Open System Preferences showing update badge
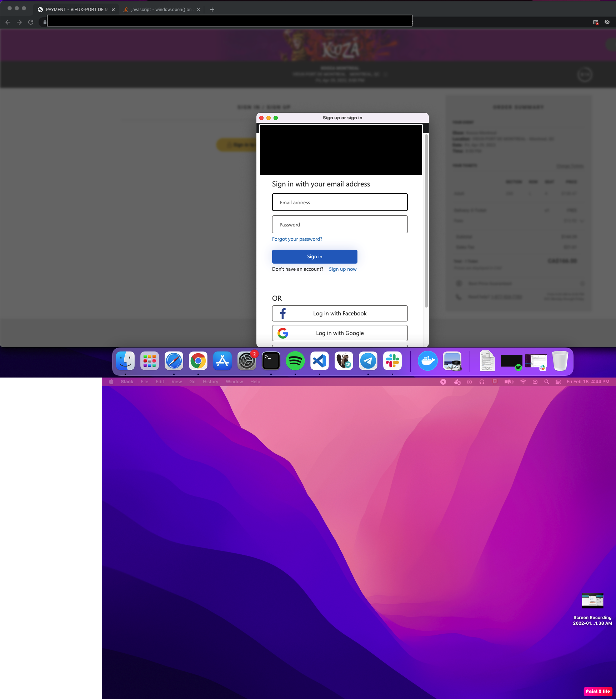616x699 pixels. tap(247, 361)
